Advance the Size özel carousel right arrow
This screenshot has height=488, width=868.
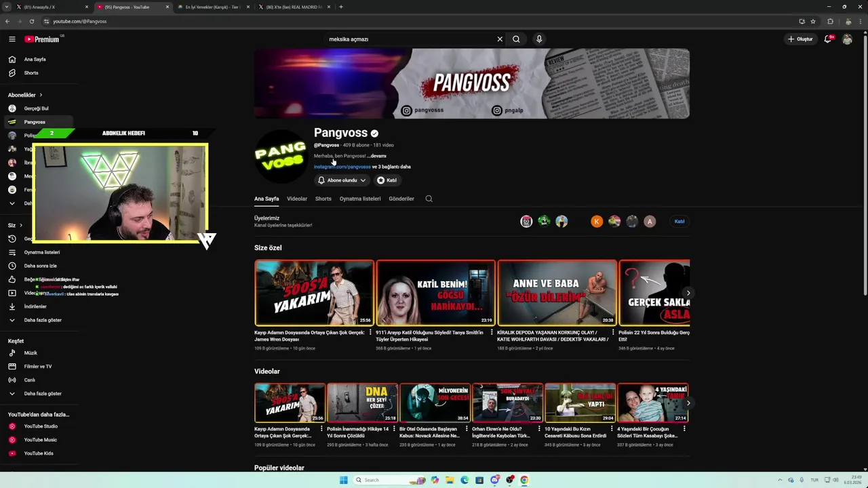pos(688,293)
